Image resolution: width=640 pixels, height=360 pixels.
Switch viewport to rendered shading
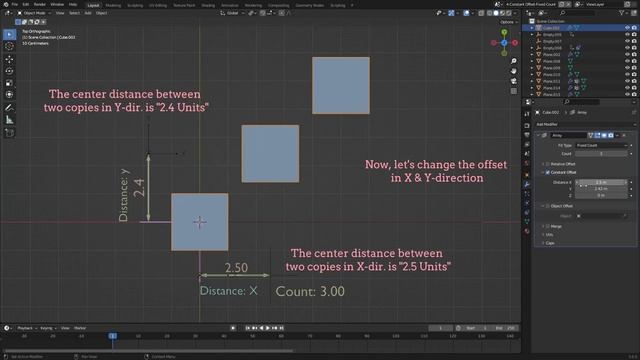click(x=509, y=13)
